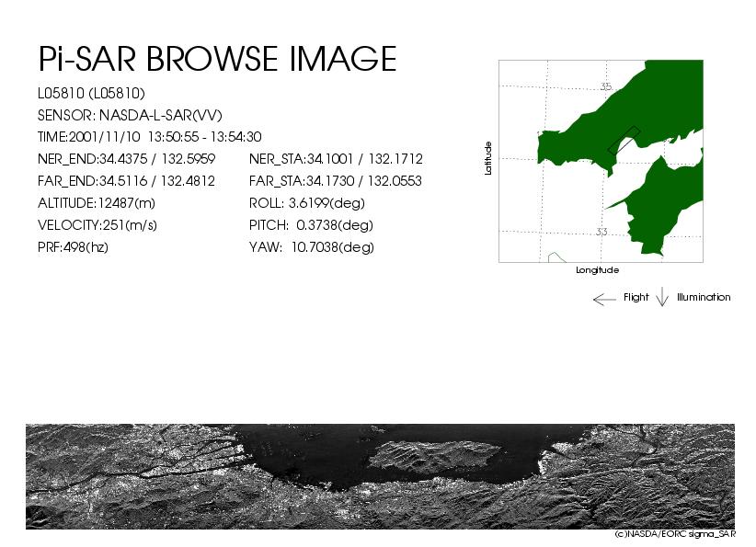The height and width of the screenshot is (547, 756).
Task: Click the 35 latitude gridline label
Action: [606, 86]
